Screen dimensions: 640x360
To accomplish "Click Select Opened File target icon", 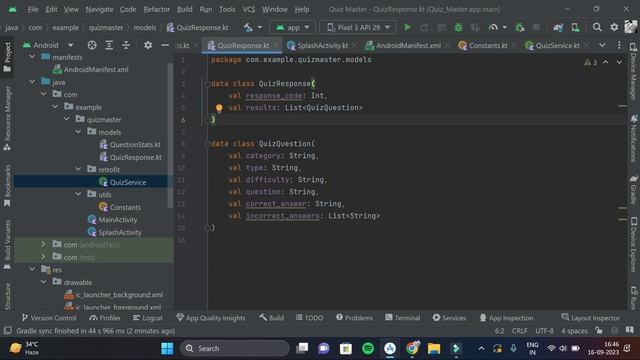I will 92,45.
